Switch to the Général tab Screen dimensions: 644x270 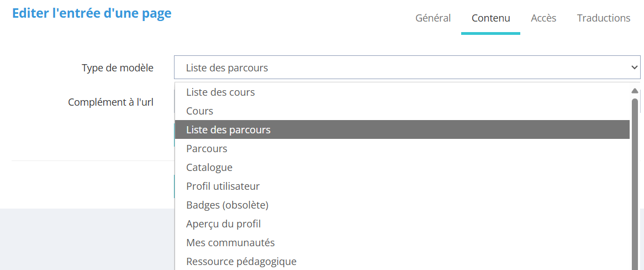tap(433, 18)
